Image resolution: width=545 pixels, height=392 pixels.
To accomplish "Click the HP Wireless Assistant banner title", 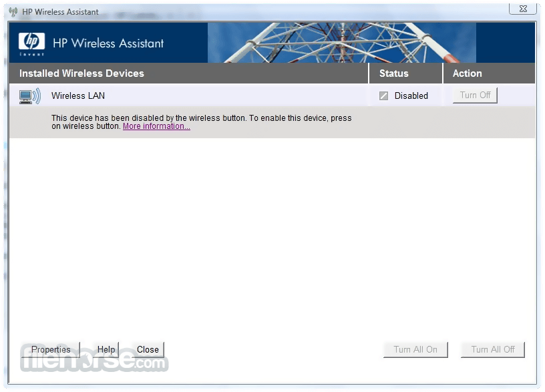I will (108, 43).
